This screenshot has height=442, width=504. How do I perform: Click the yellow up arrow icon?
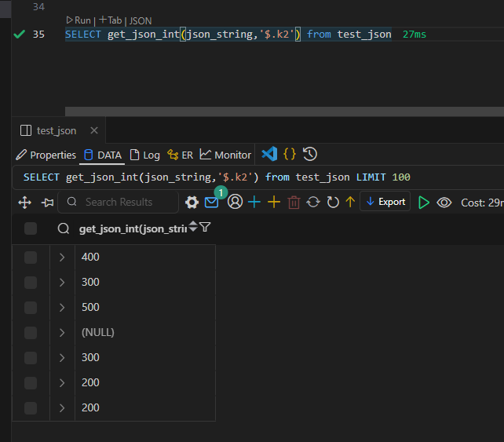coord(350,203)
